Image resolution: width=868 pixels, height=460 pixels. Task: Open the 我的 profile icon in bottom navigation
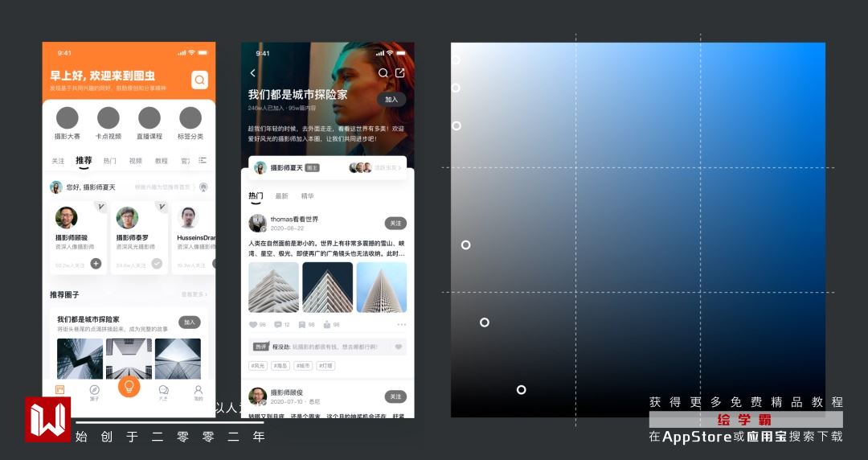coord(199,390)
